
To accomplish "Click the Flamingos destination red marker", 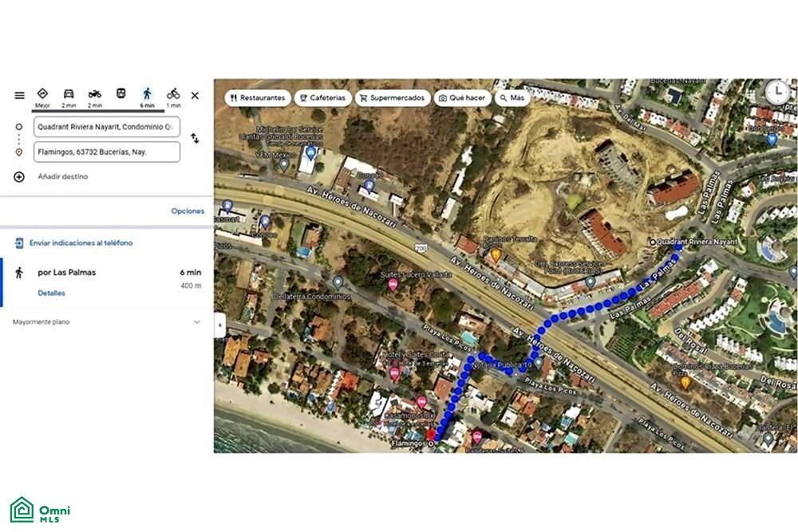I will coord(431,435).
